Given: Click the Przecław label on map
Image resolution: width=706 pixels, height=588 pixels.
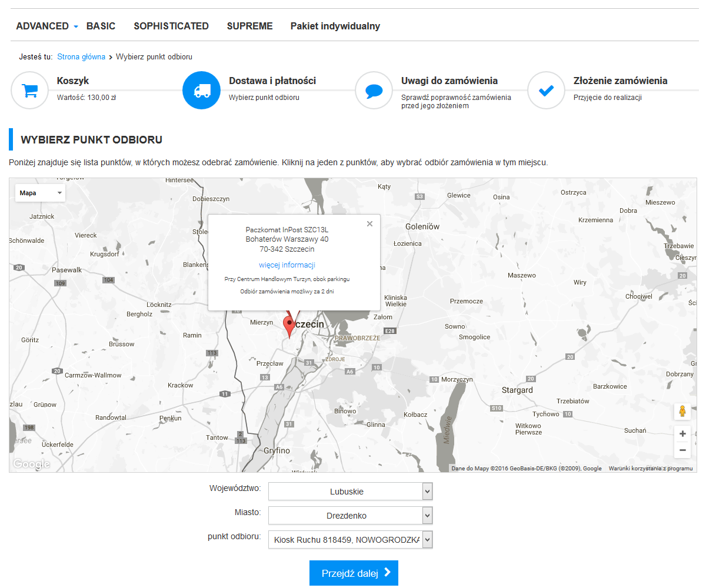Looking at the screenshot, I should point(270,364).
